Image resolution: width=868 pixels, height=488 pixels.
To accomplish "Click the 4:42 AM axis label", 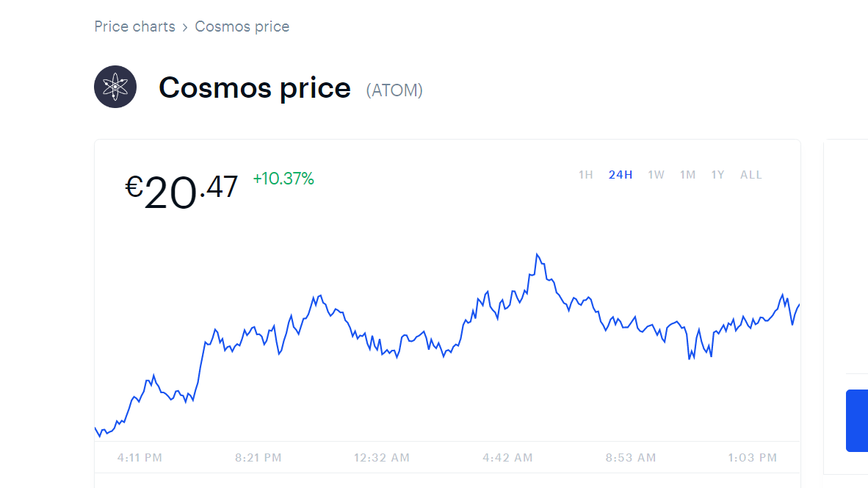I will pyautogui.click(x=507, y=458).
